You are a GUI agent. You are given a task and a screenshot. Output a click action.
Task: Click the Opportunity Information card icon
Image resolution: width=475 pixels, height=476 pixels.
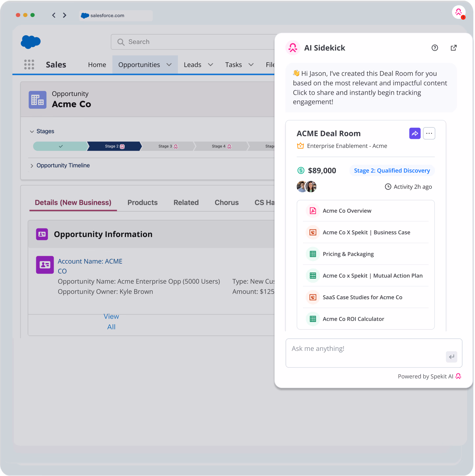[x=42, y=234]
